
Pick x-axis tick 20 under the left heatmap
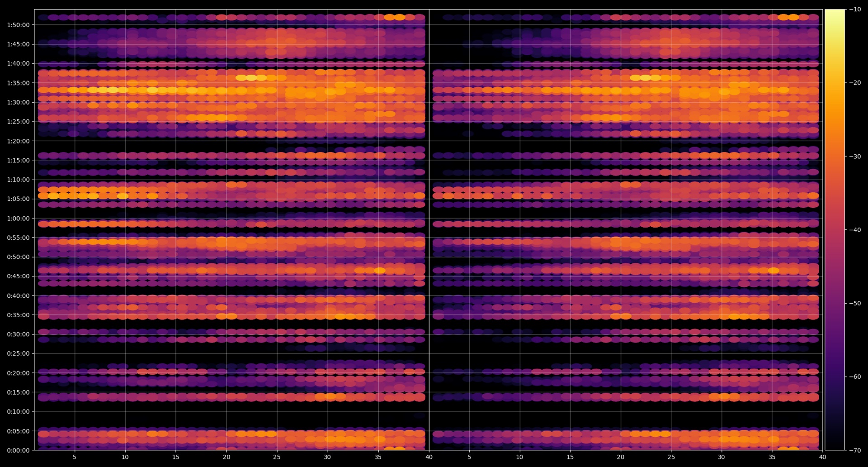[x=226, y=457]
